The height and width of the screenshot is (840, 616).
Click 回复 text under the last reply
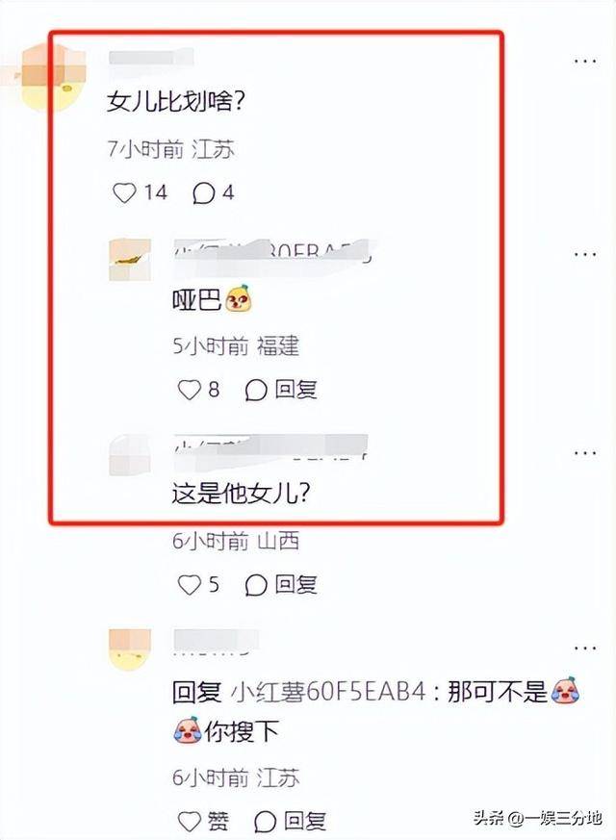(x=304, y=820)
